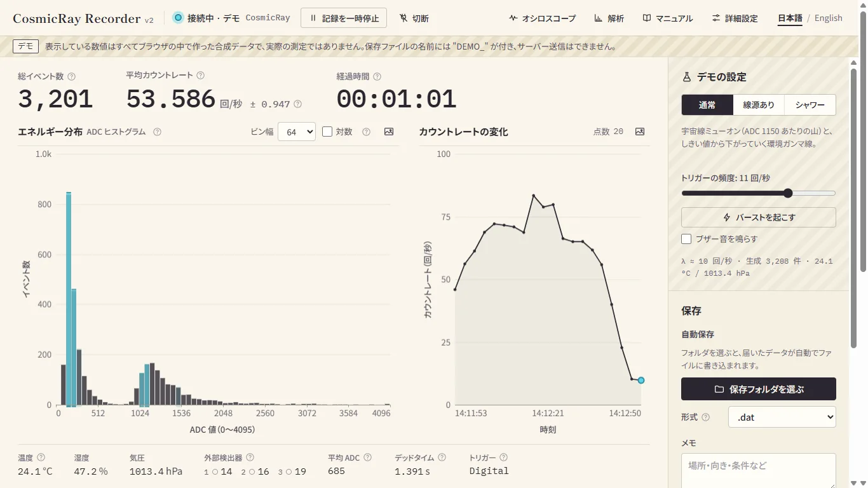Save count rate chart as image
The image size is (868, 488).
pos(640,132)
